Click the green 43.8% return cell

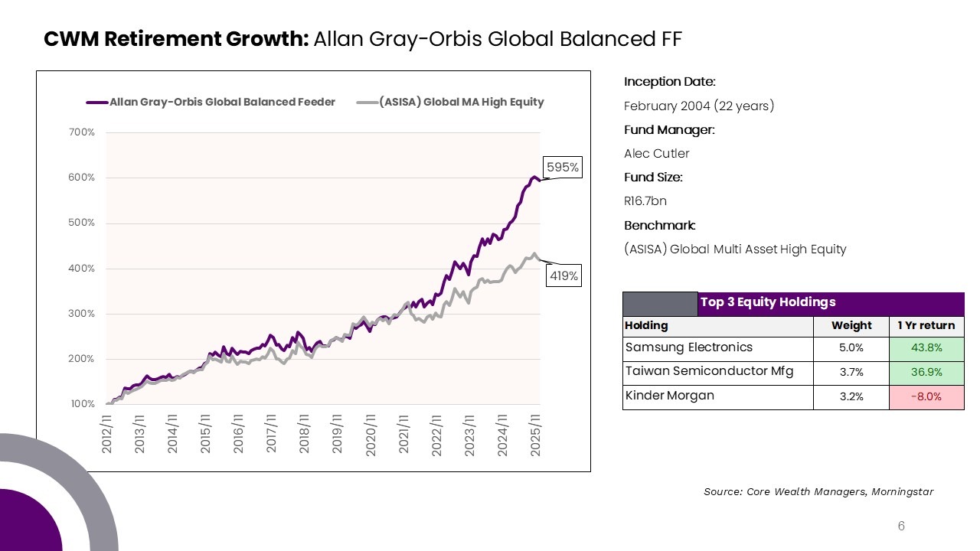click(x=926, y=348)
